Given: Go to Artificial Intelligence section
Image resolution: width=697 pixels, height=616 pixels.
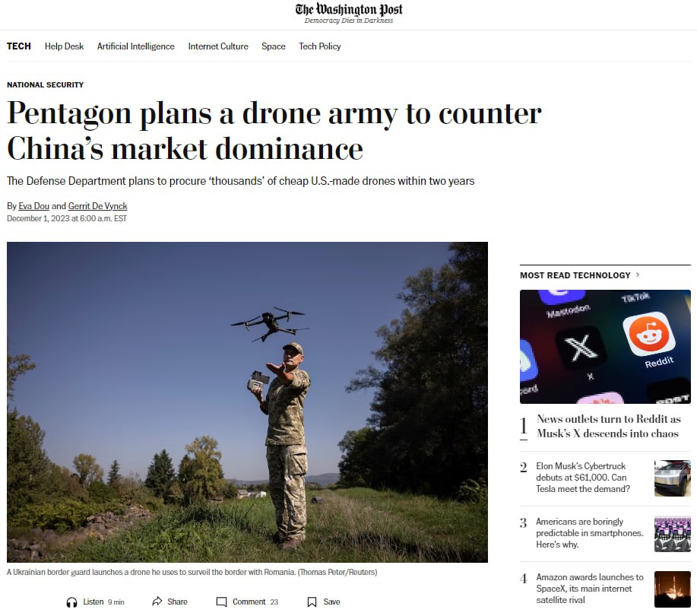Looking at the screenshot, I should (135, 46).
